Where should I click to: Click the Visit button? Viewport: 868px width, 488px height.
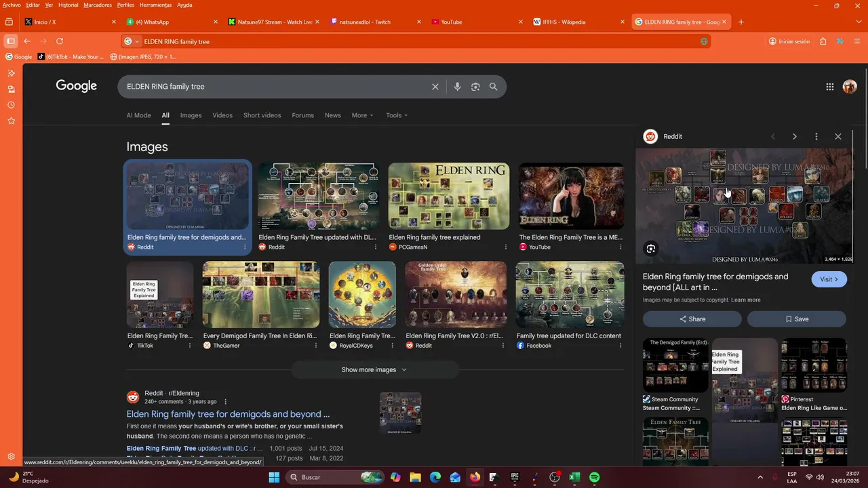coord(829,279)
